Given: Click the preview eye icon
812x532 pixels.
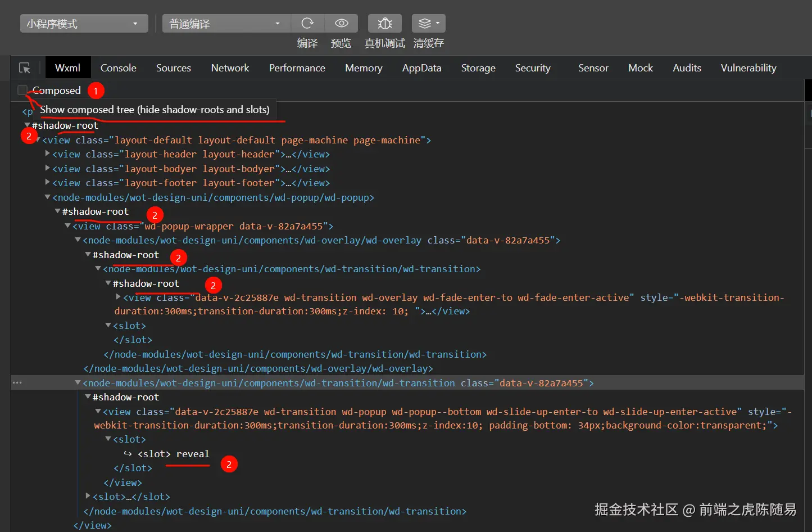Looking at the screenshot, I should point(341,23).
